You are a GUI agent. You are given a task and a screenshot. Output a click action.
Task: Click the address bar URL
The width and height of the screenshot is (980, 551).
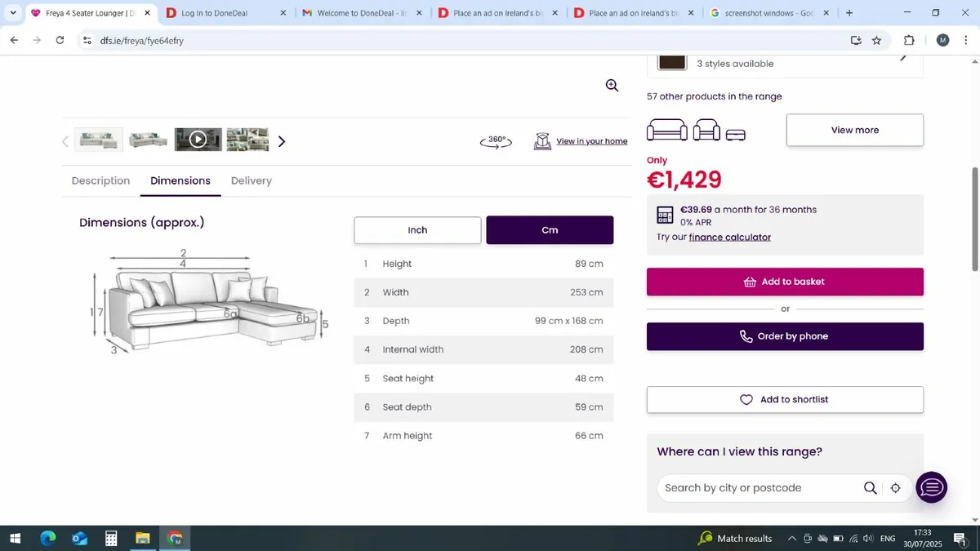(x=143, y=41)
